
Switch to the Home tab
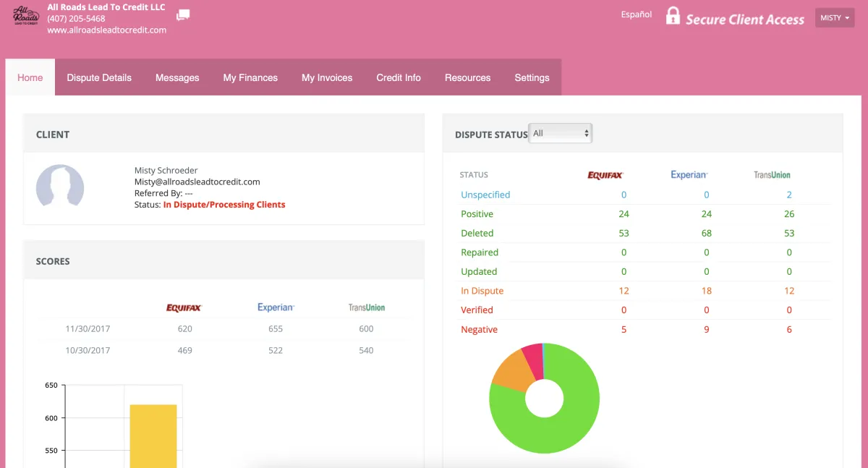point(30,77)
